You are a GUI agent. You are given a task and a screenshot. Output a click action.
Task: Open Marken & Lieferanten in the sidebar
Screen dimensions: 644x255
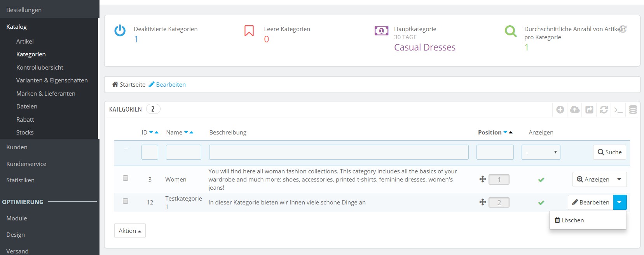click(46, 93)
